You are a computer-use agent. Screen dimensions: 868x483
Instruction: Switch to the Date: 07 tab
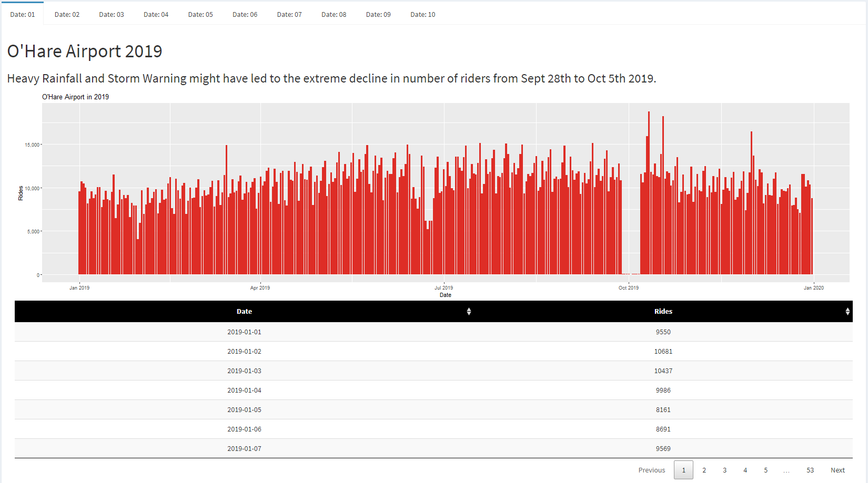pyautogui.click(x=289, y=14)
